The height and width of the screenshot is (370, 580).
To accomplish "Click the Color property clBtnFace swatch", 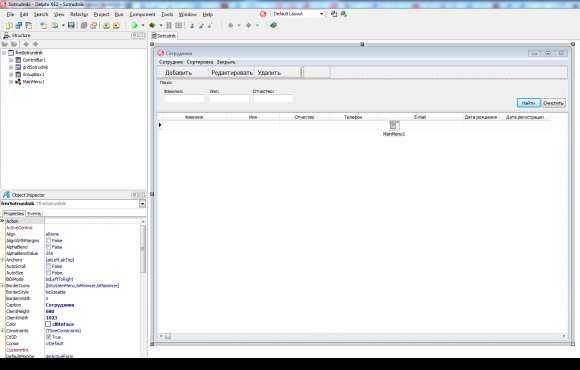I will (48, 324).
